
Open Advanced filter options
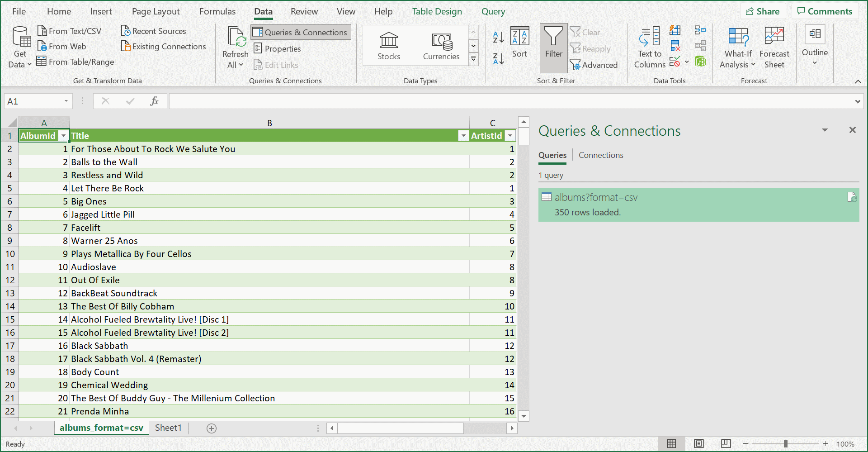click(x=594, y=65)
